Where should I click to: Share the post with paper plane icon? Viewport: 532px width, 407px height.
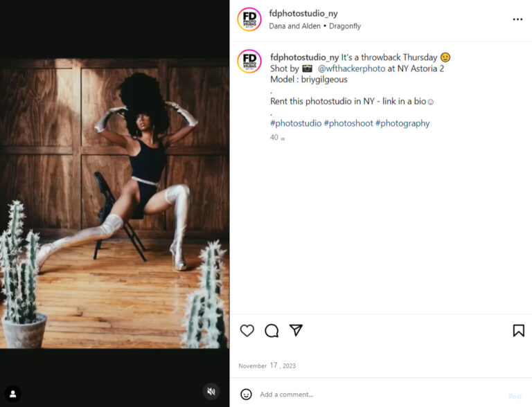pos(296,331)
